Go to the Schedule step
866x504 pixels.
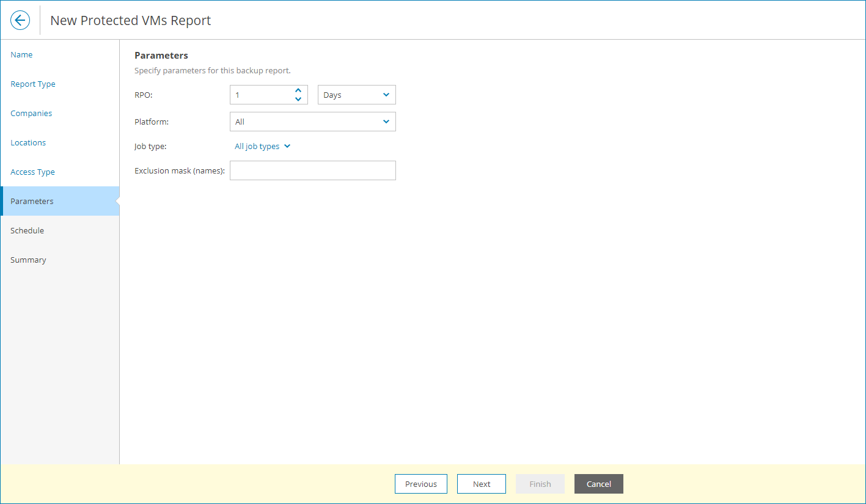pos(27,230)
